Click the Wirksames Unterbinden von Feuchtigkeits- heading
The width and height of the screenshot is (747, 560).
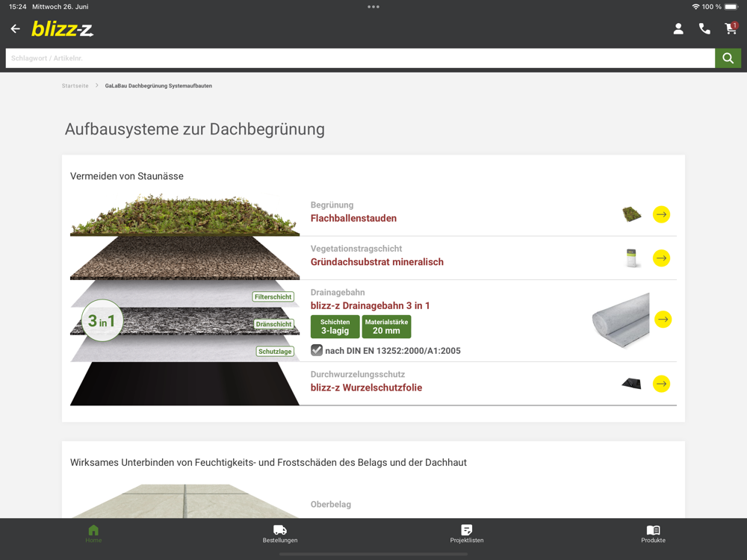click(268, 462)
